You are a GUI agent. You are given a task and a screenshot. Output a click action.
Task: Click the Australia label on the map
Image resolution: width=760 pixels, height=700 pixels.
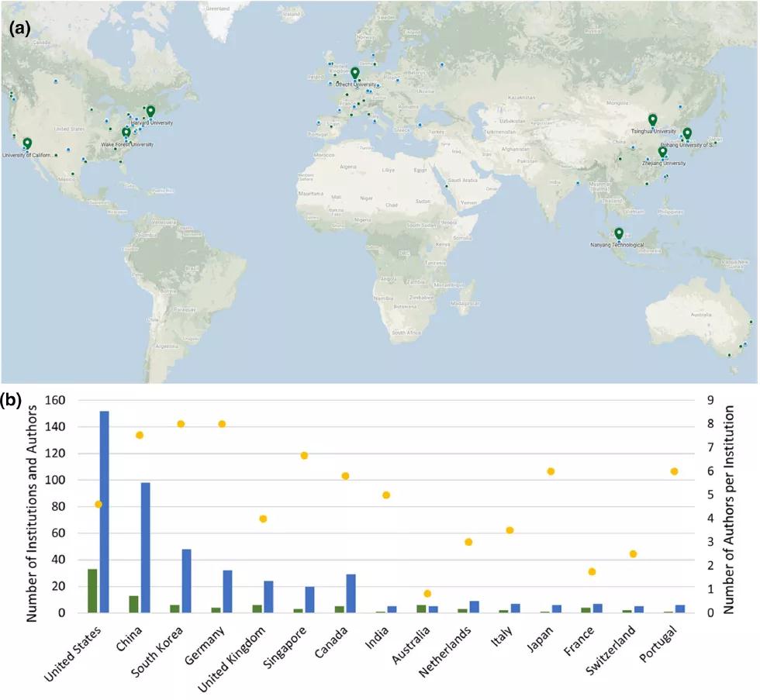pyautogui.click(x=700, y=315)
